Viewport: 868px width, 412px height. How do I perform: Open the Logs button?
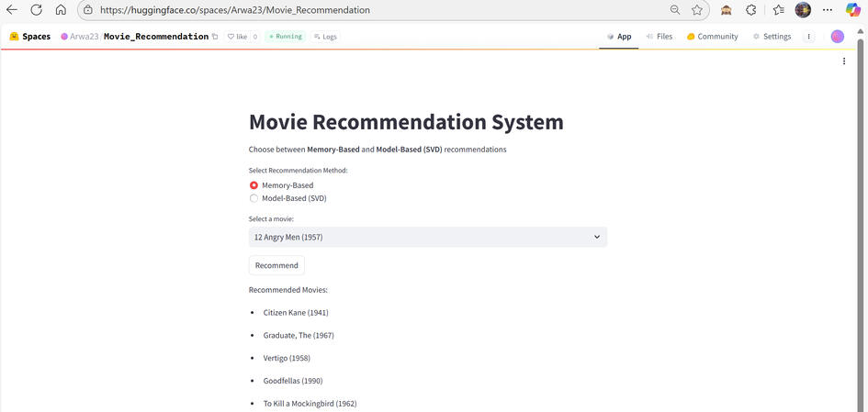coord(325,37)
